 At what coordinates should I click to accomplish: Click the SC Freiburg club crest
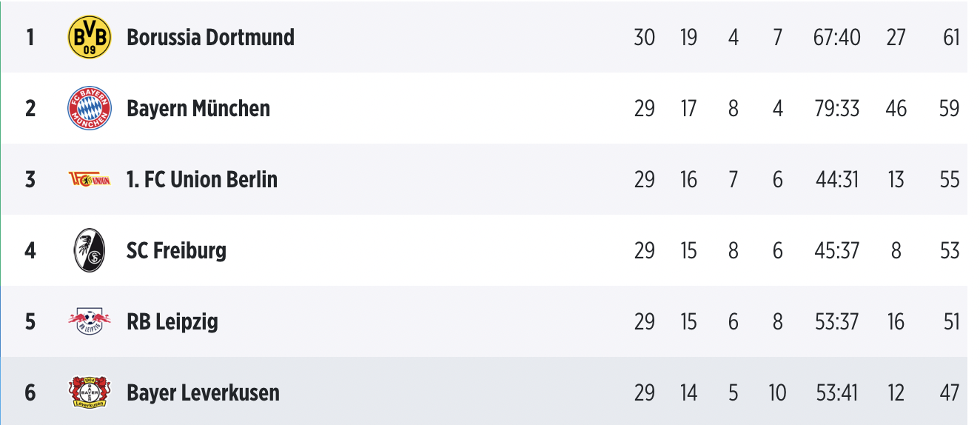point(89,250)
